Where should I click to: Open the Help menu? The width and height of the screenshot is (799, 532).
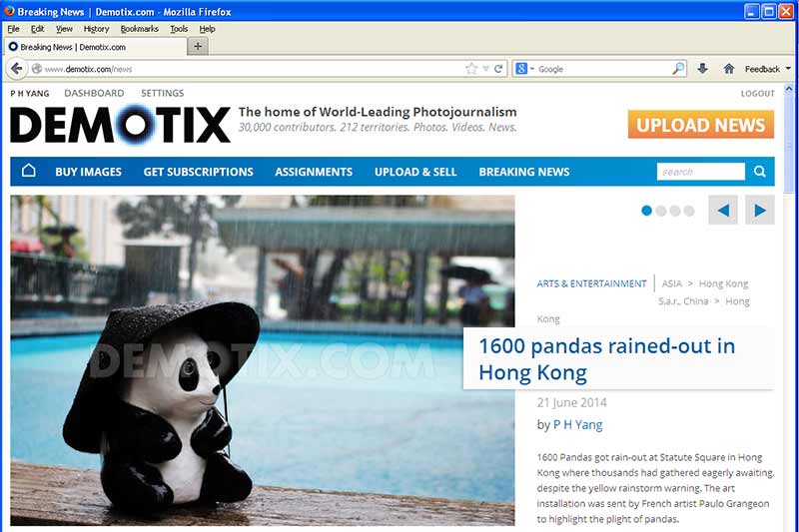tap(207, 29)
